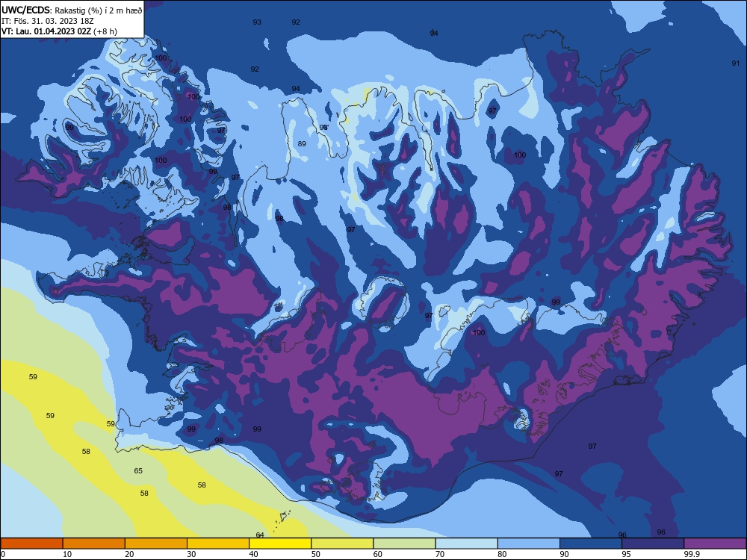Select the bright yellow 40–50 legend swatch

click(x=280, y=544)
